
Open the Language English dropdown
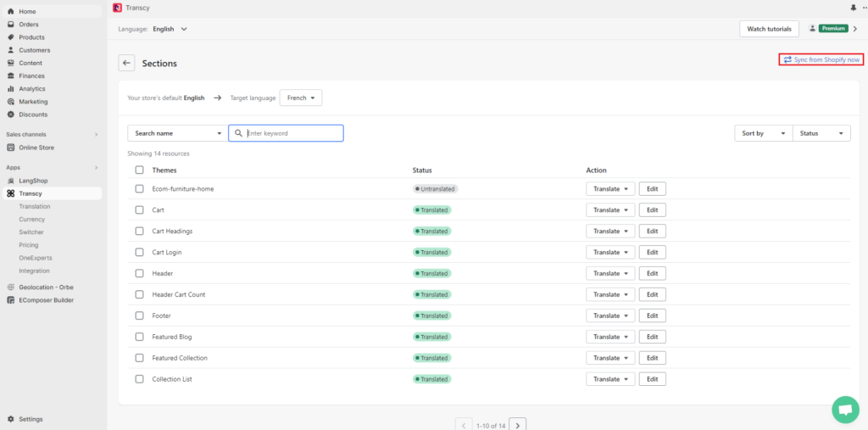pos(170,29)
